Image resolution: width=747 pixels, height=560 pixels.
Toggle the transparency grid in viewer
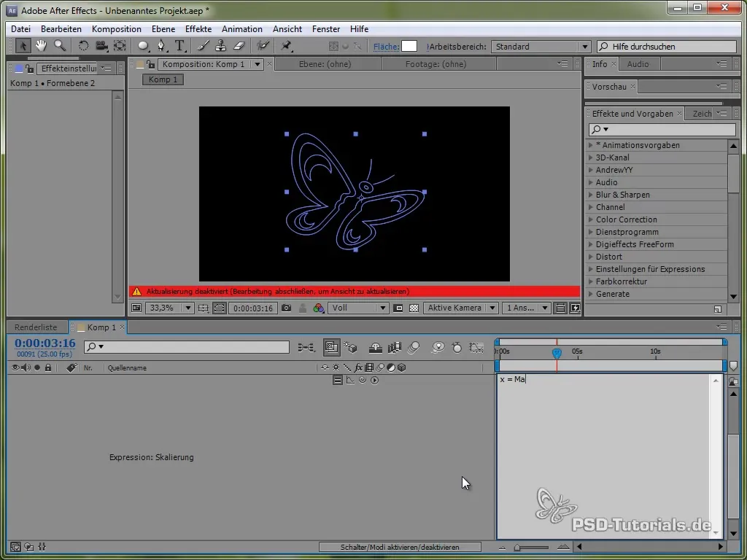(x=414, y=308)
